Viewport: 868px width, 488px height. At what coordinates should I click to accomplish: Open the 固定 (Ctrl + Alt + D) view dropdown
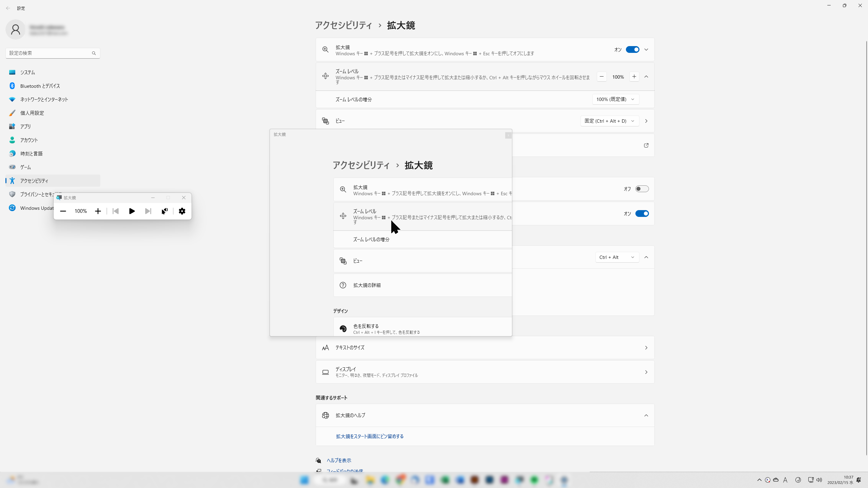[609, 121]
